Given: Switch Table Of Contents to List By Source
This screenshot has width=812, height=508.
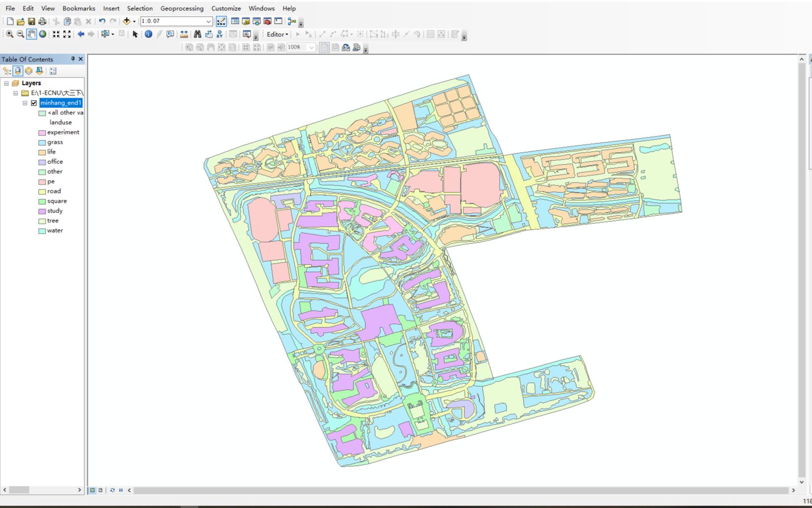Looking at the screenshot, I should (x=18, y=71).
